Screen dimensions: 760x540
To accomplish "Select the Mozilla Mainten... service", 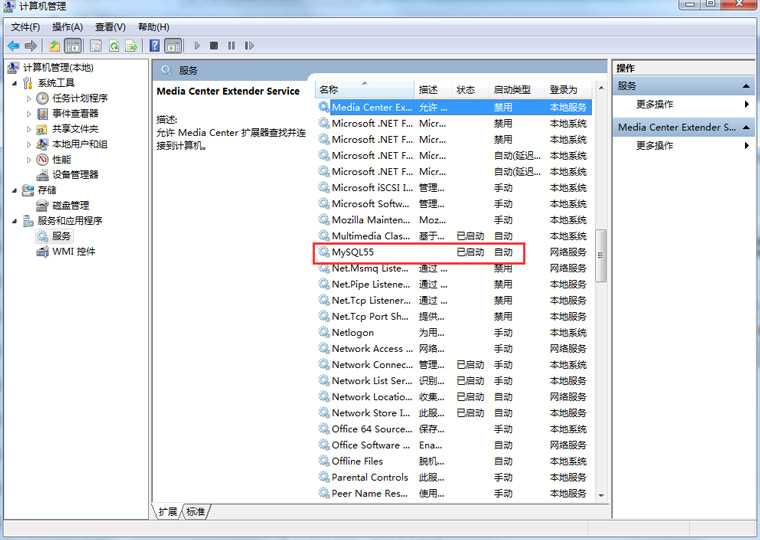I will click(x=454, y=220).
